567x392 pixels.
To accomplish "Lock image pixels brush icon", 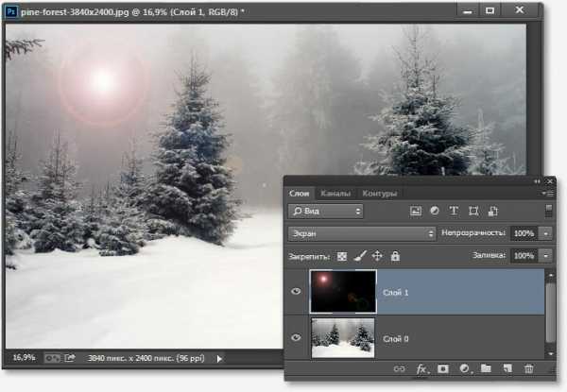I will click(x=360, y=256).
